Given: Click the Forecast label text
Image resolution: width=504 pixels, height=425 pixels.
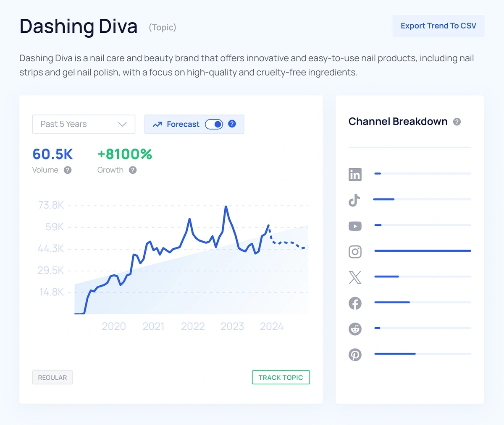Looking at the screenshot, I should [x=183, y=124].
